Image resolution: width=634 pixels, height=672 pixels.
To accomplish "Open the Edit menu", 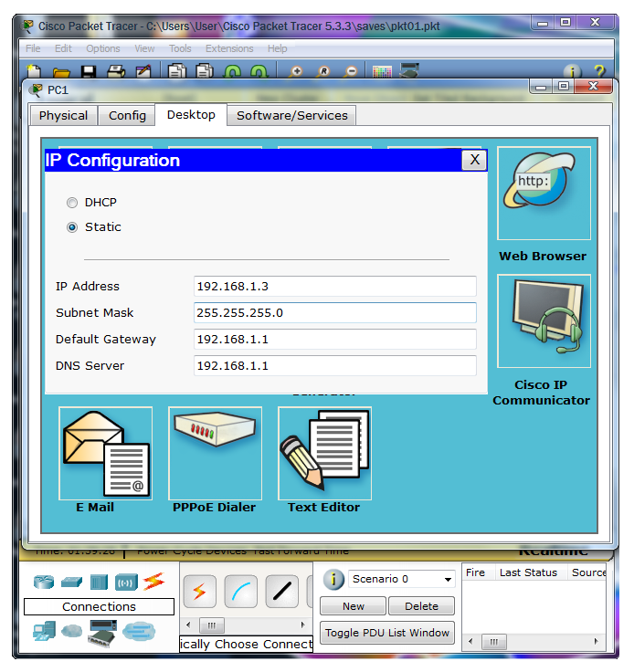I will 63,48.
